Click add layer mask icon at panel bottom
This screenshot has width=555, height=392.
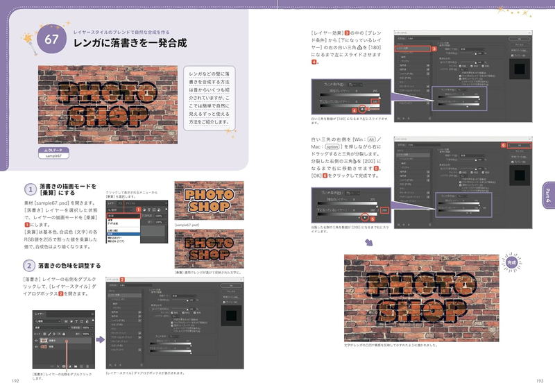64,366
